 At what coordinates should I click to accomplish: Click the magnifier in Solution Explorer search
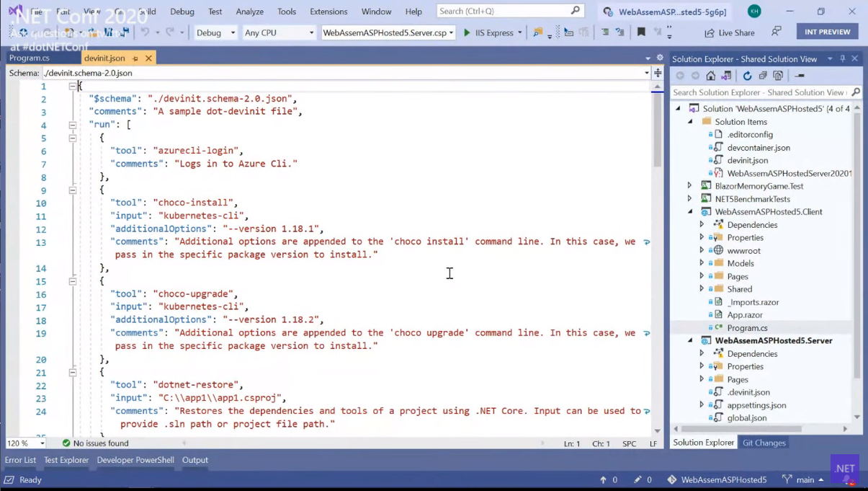click(x=855, y=92)
